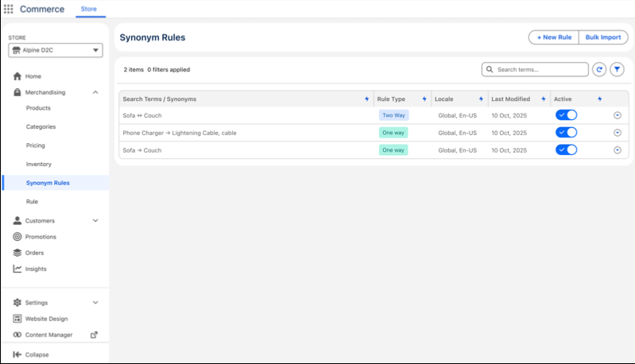This screenshot has height=364, width=635.
Task: Click the Search Terms / Synonyms header
Action: (160, 99)
